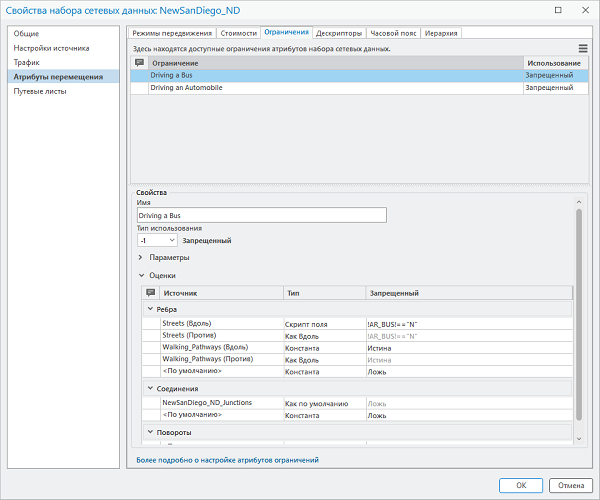Screen dimensions: 600x500
Task: Expand the Параметры section
Action: pyautogui.click(x=140, y=258)
